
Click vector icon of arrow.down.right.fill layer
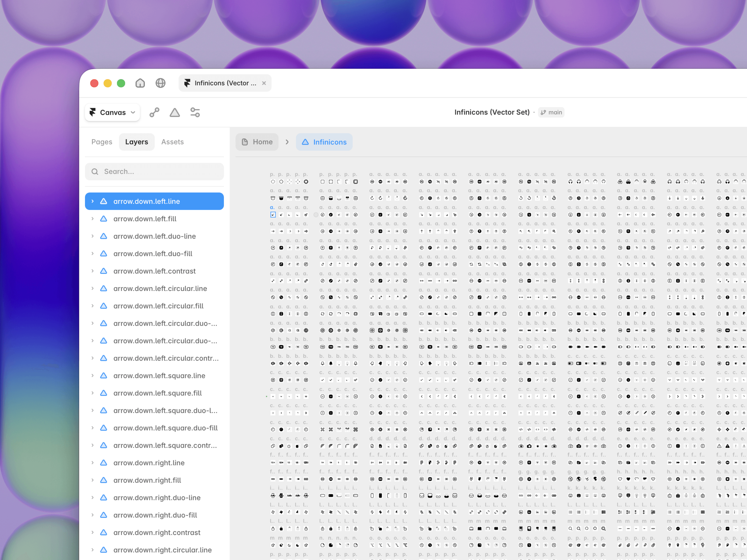click(x=104, y=480)
